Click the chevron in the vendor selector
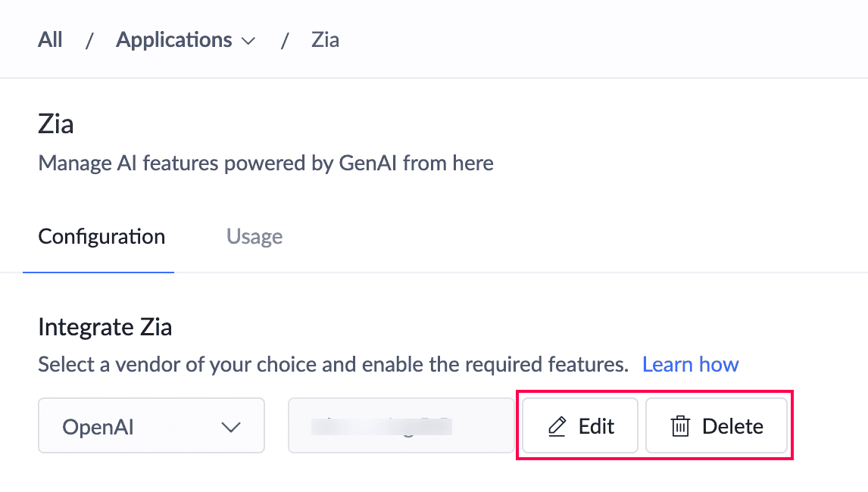Viewport: 868px width, 492px height. tap(229, 427)
